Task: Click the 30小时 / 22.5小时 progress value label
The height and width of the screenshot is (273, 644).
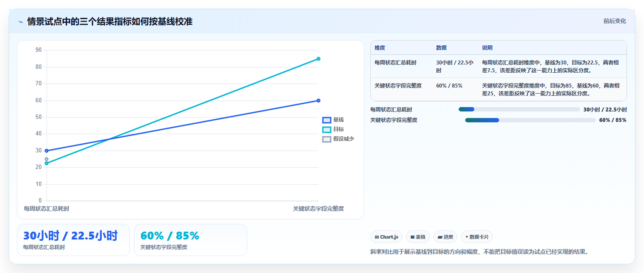Action: pos(605,110)
